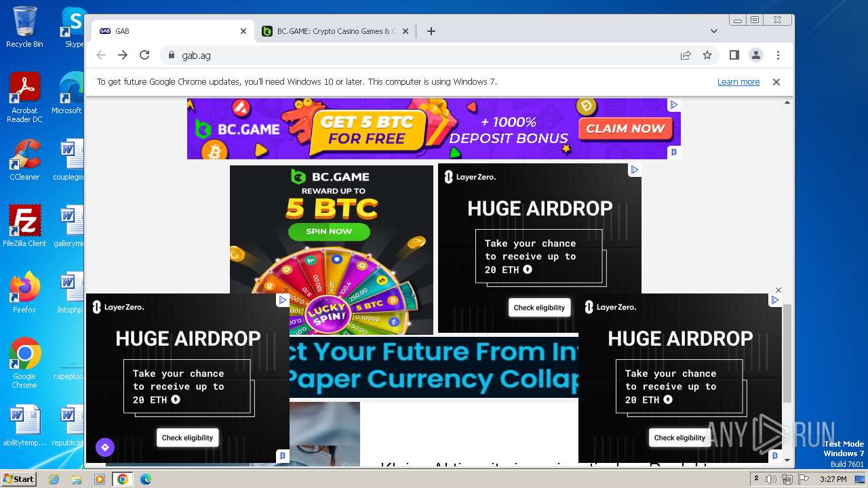Click page vertical scrollbar
Screen dimensions: 868x488
[787, 352]
